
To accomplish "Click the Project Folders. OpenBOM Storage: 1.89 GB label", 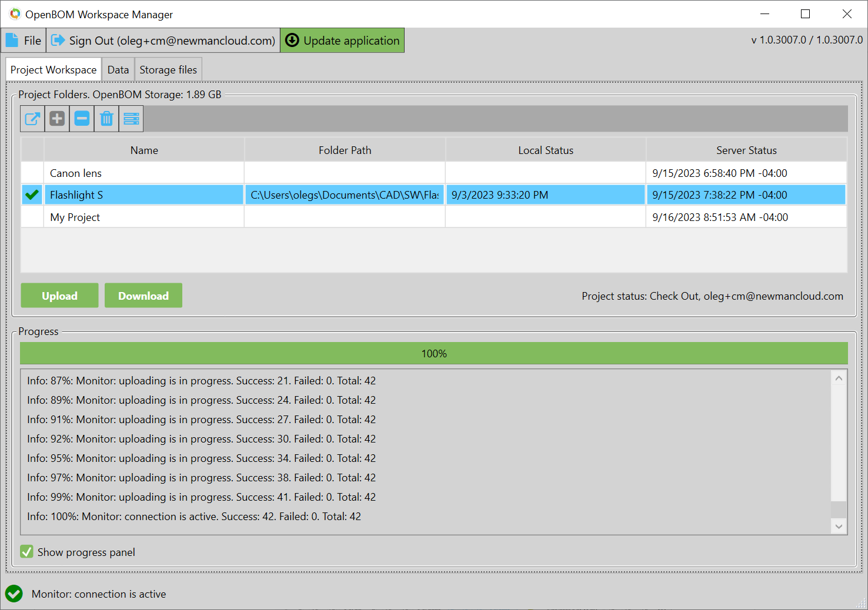I will (x=120, y=95).
